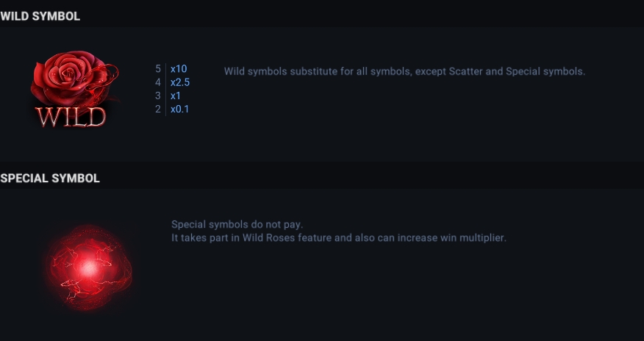Select the x1 payout value
The height and width of the screenshot is (341, 644).
[x=176, y=96]
